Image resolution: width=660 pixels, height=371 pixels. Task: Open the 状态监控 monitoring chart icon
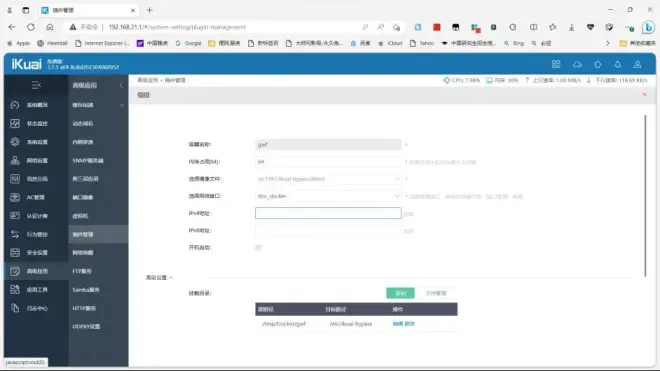coord(15,123)
